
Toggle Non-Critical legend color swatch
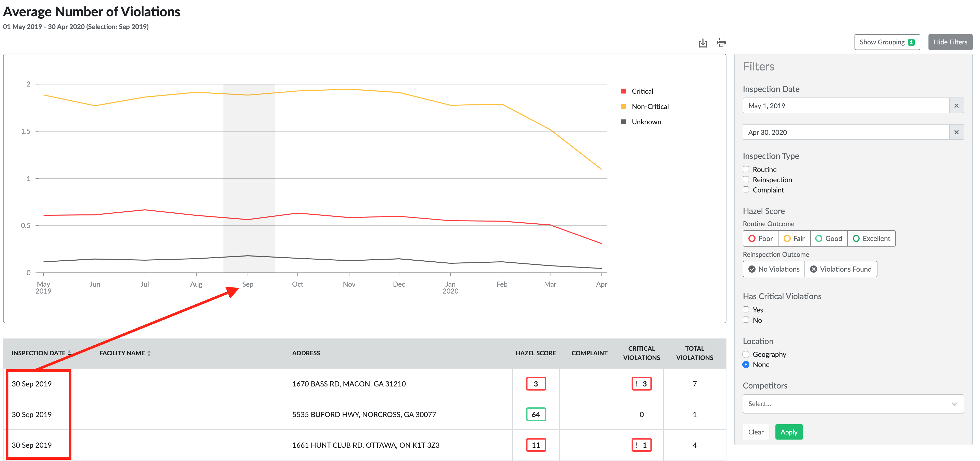point(623,107)
